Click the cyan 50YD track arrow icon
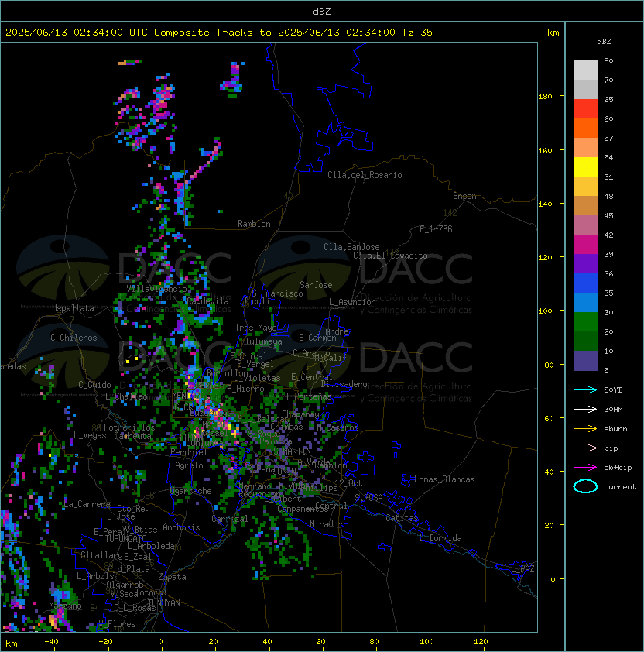644x652 pixels. click(x=585, y=390)
